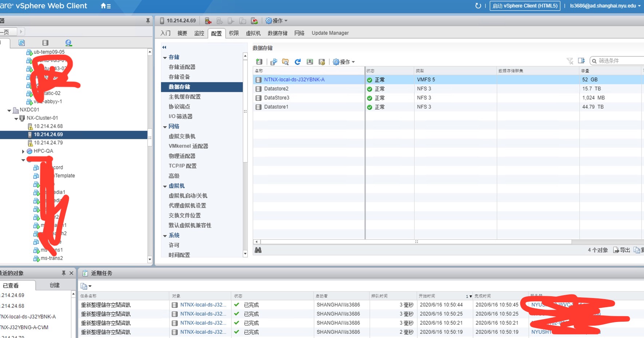Viewport: 644px width, 338px height.
Task: Collapse the 存储 section
Action: click(165, 57)
